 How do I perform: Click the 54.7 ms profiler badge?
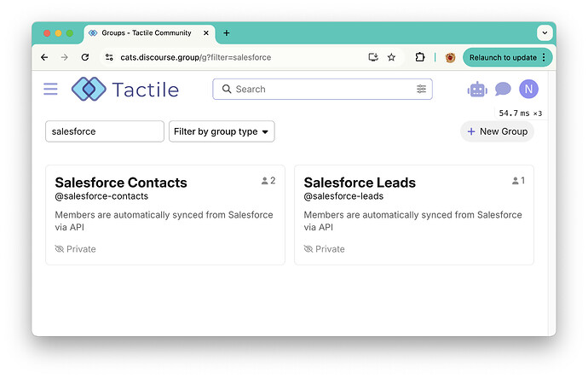(x=520, y=113)
